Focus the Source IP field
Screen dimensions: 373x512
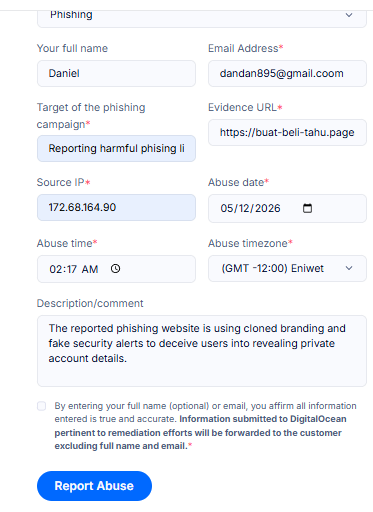pyautogui.click(x=116, y=207)
